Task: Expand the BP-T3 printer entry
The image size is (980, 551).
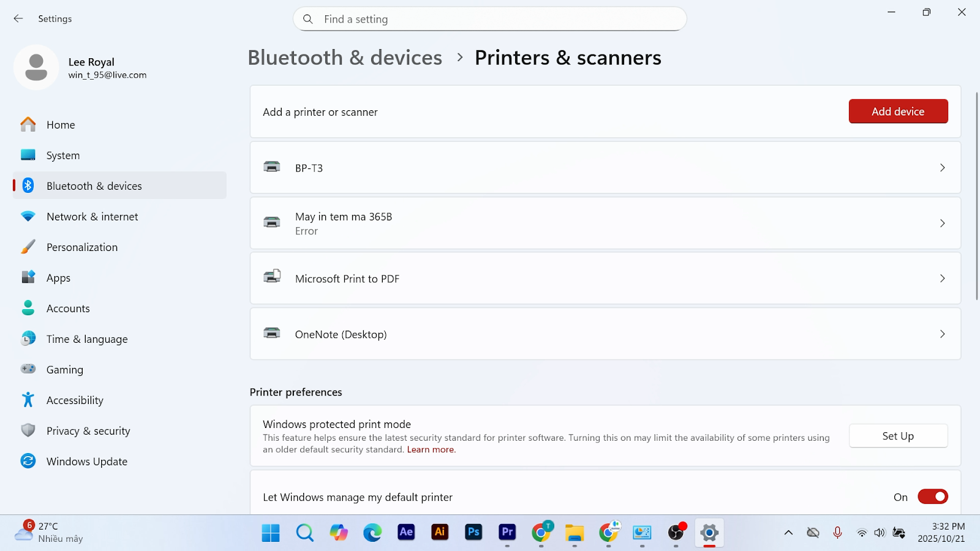Action: click(x=605, y=168)
